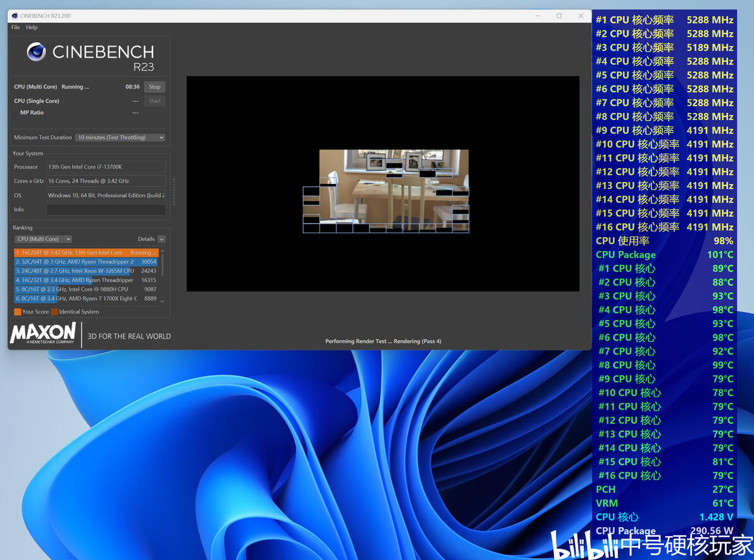Minimize the Cinebench window

click(538, 16)
